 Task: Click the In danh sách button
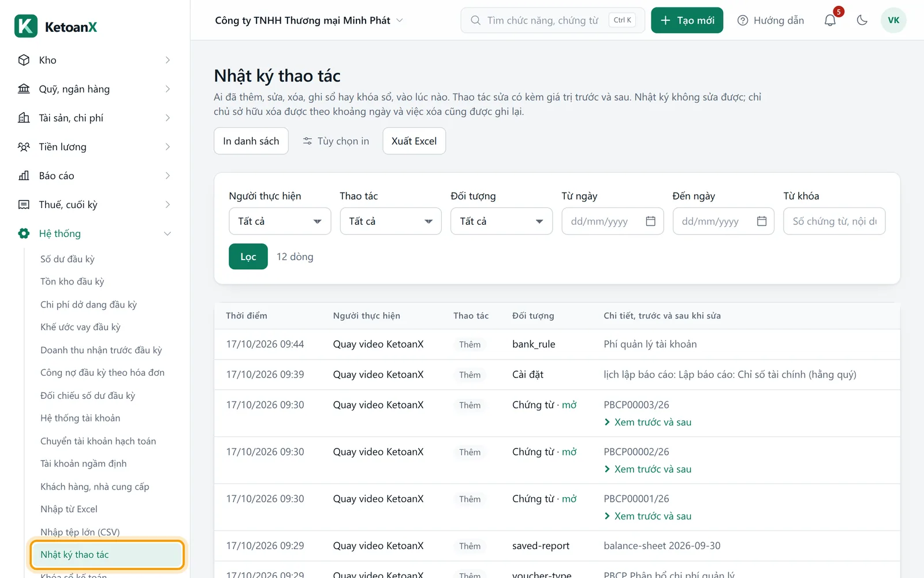point(251,141)
